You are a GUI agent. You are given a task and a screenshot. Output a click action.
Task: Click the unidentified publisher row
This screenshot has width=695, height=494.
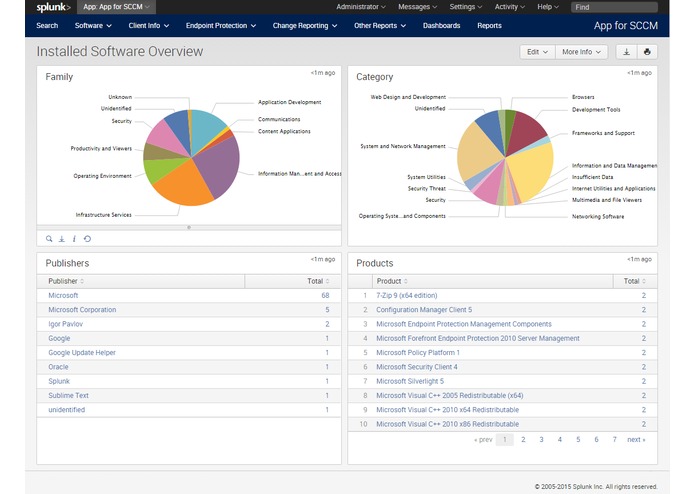(189, 410)
